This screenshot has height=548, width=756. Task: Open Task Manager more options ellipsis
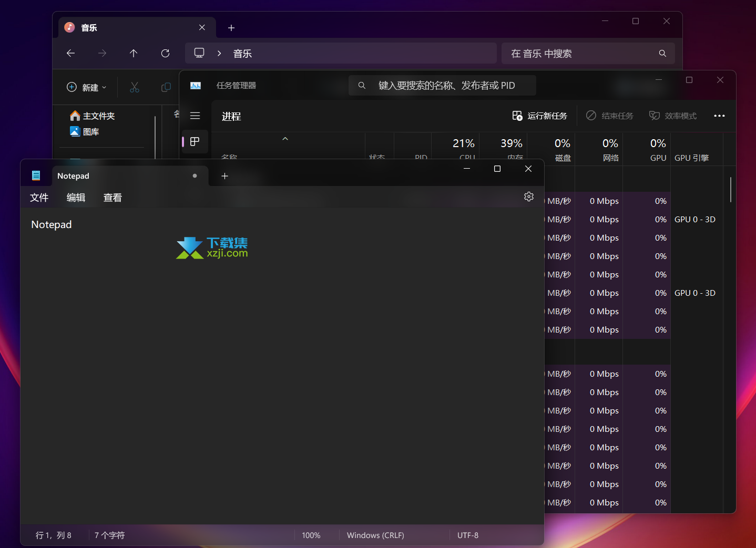(719, 116)
